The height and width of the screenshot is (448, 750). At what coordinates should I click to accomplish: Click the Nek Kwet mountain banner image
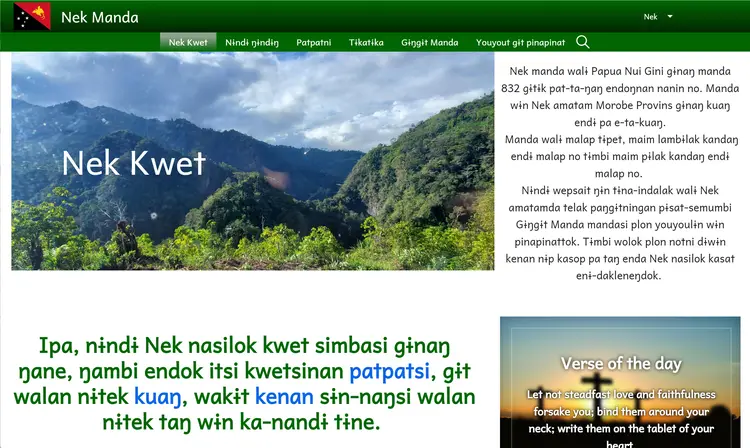point(253,161)
